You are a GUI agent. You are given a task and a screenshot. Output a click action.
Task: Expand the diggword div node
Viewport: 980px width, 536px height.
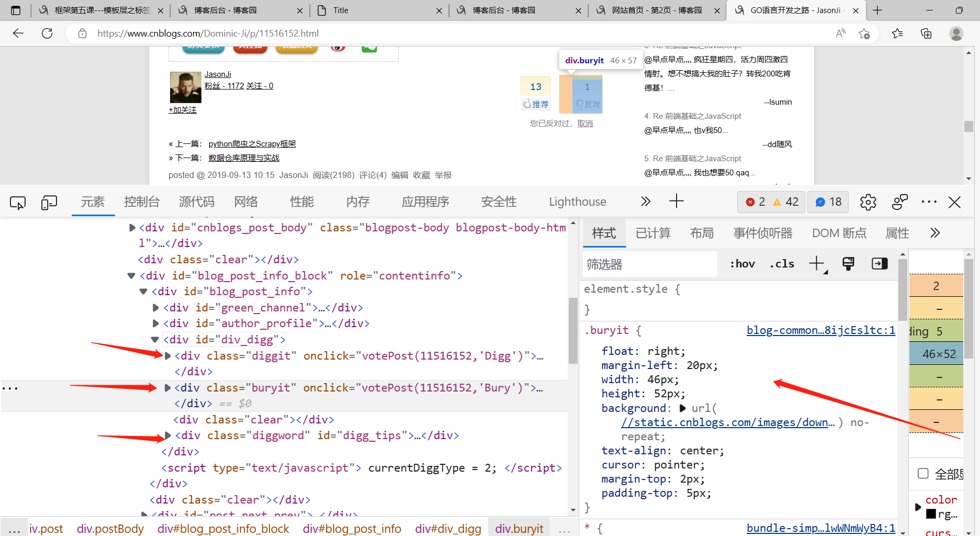click(x=168, y=435)
